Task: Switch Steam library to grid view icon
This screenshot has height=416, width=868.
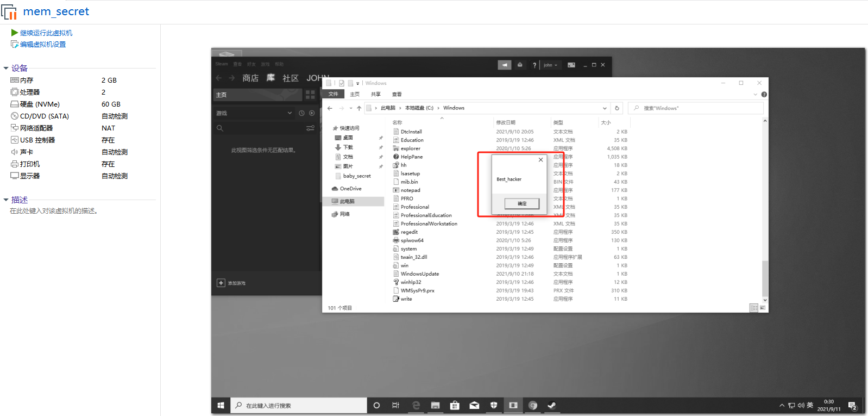Action: [310, 95]
